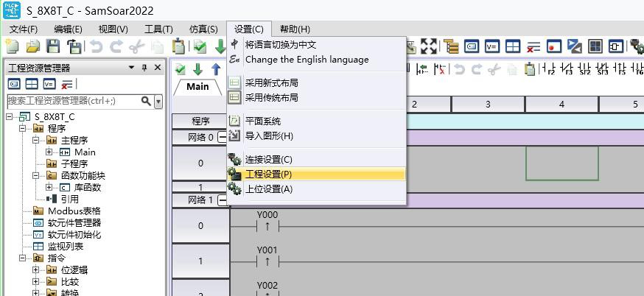
Task: Open the 帮助(H) menu
Action: 294,29
